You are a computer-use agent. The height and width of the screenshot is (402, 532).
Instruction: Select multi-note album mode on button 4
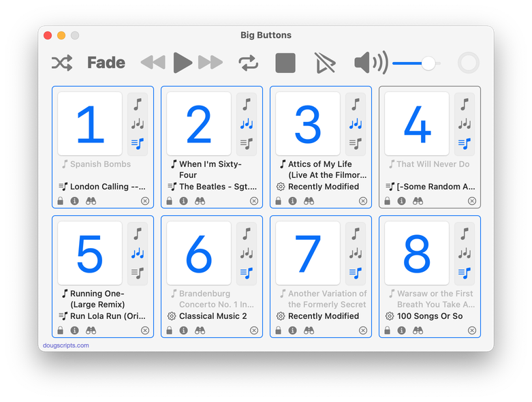[465, 124]
